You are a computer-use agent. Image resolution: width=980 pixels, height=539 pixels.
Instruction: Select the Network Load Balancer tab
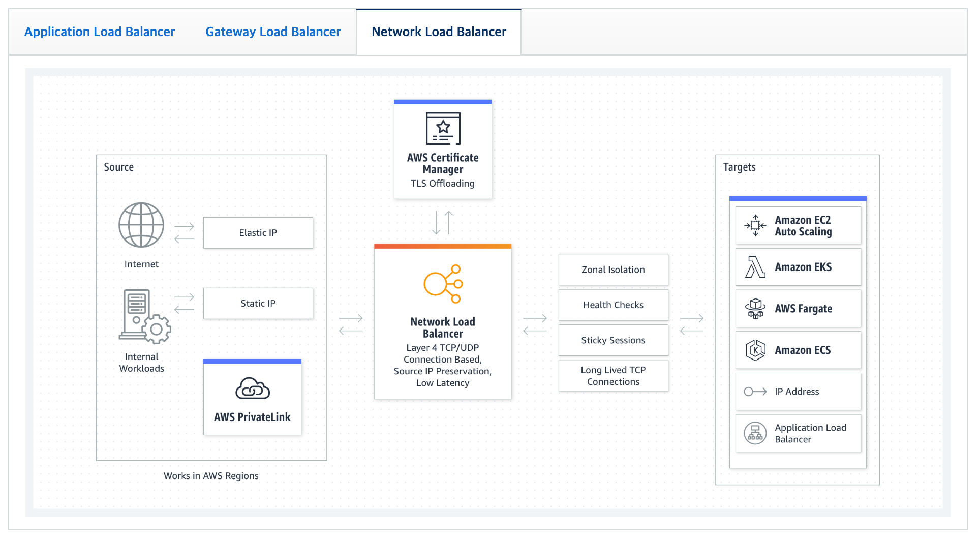coord(439,32)
